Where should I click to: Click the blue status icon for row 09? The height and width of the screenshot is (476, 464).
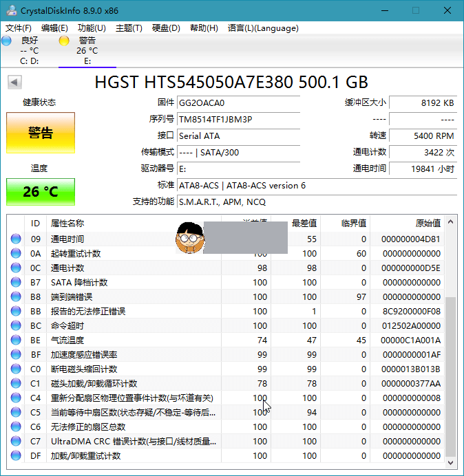point(16,239)
